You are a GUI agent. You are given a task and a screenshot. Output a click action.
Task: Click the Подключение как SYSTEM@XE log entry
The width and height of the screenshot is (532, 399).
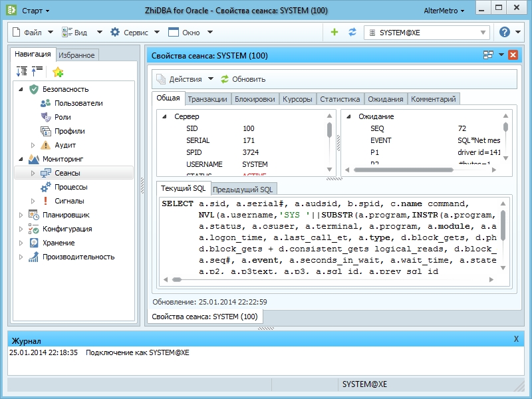[x=138, y=352]
